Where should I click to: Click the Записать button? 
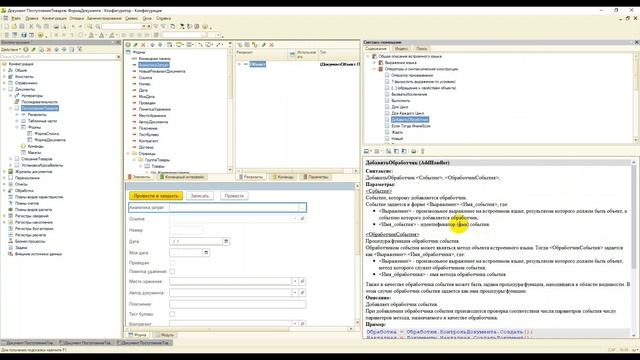[x=200, y=196]
